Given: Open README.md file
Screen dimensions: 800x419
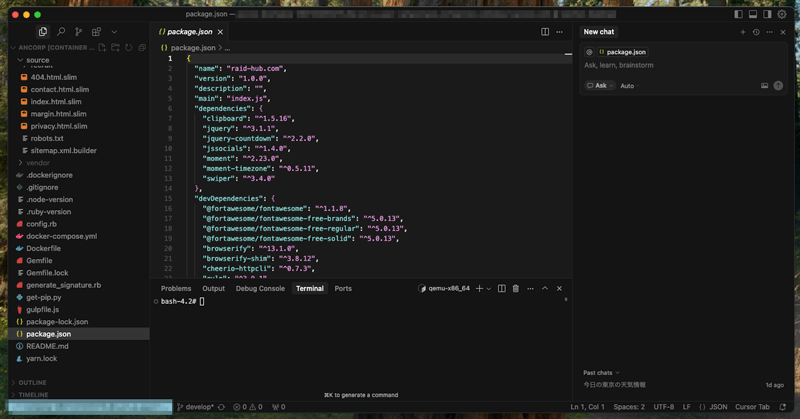Looking at the screenshot, I should click(x=47, y=346).
